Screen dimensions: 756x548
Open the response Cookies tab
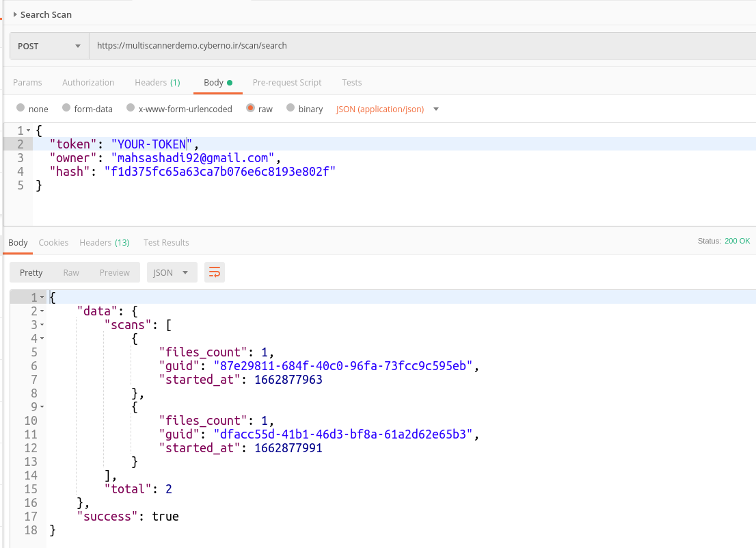[x=53, y=242]
